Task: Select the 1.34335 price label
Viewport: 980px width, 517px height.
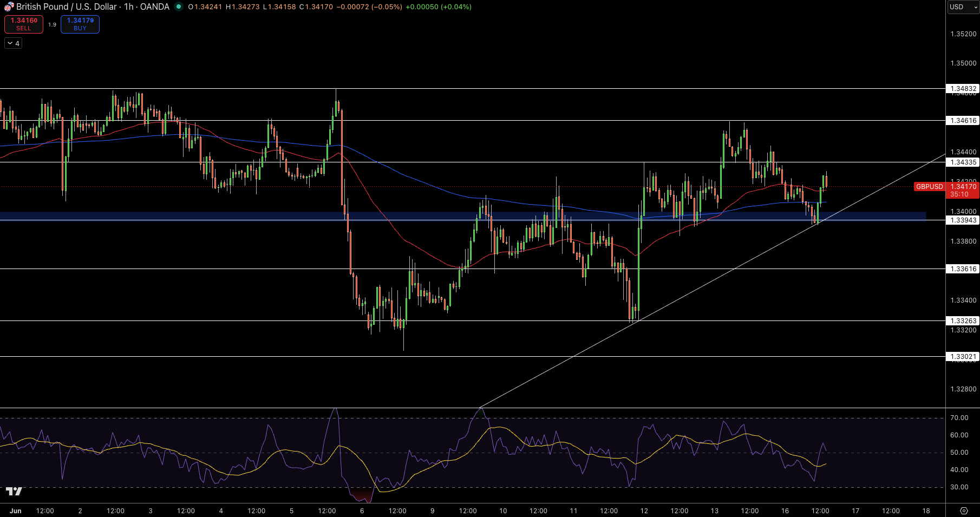Action: [963, 162]
